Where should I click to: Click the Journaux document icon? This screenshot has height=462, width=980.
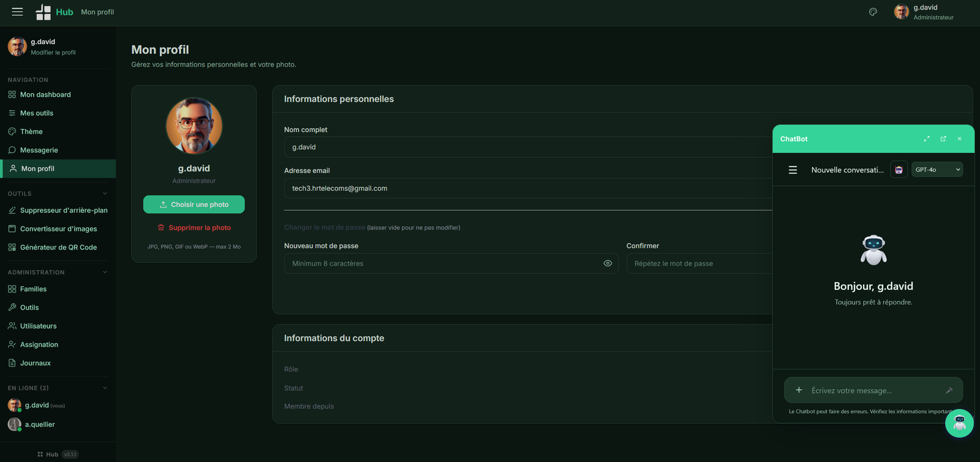coord(12,363)
